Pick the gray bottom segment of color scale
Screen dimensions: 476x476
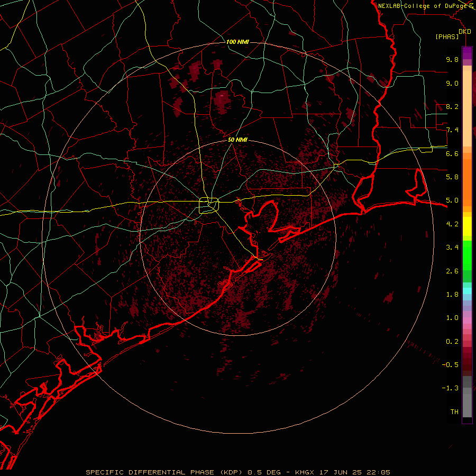coord(467,402)
